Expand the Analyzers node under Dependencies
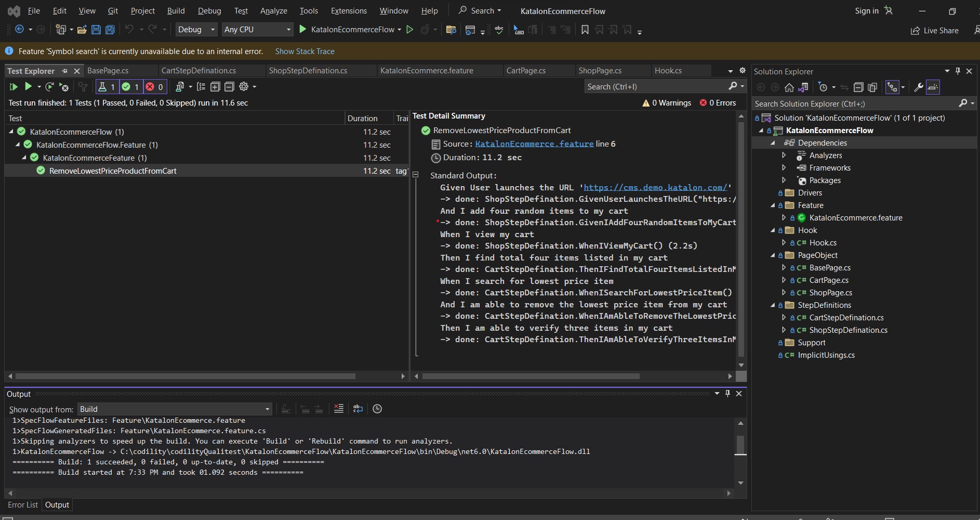 [x=784, y=155]
